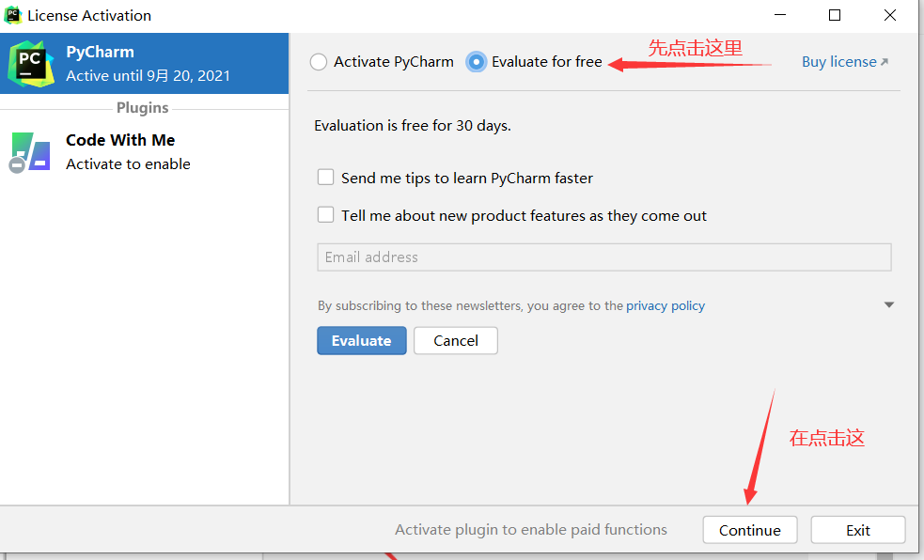This screenshot has height=560, width=924.
Task: Select the PyCharm product entry in sidebar
Action: click(145, 64)
